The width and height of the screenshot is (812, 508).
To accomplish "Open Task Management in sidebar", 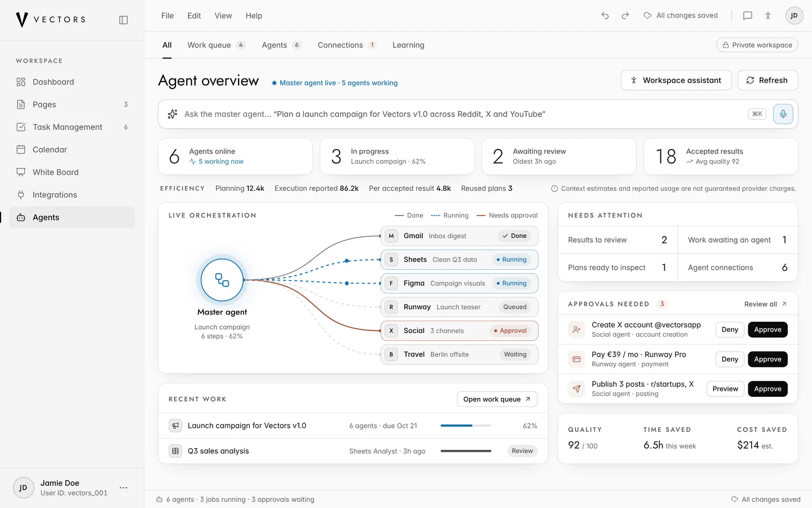I will pos(72,127).
